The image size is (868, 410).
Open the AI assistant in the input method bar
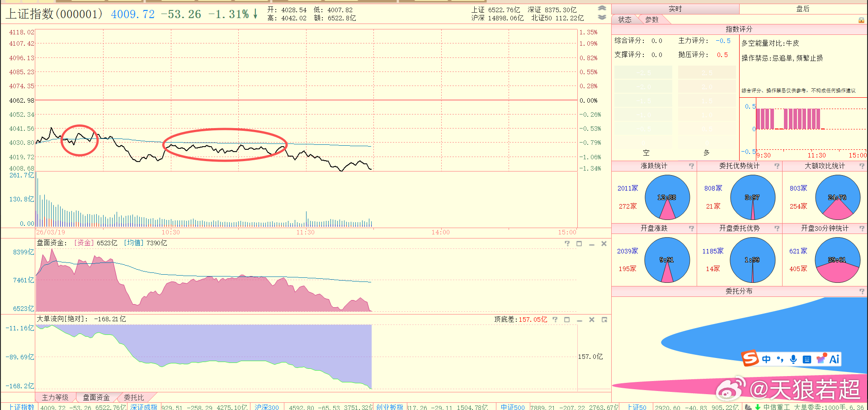pyautogui.click(x=835, y=359)
